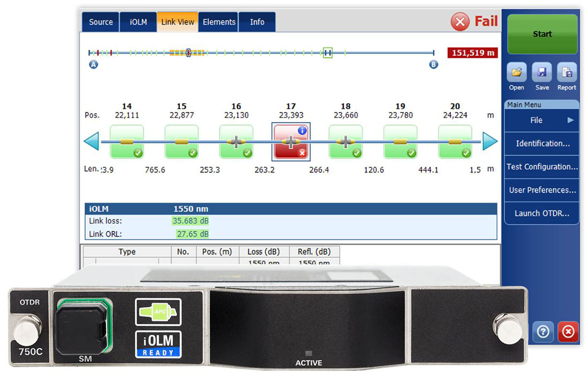Switch to the iOLM tab
The height and width of the screenshot is (375, 588).
pos(138,22)
